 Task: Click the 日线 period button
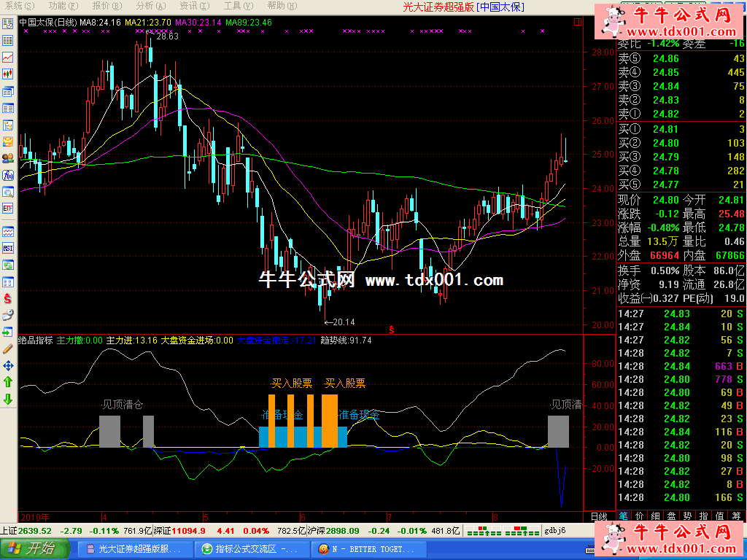tap(600, 517)
